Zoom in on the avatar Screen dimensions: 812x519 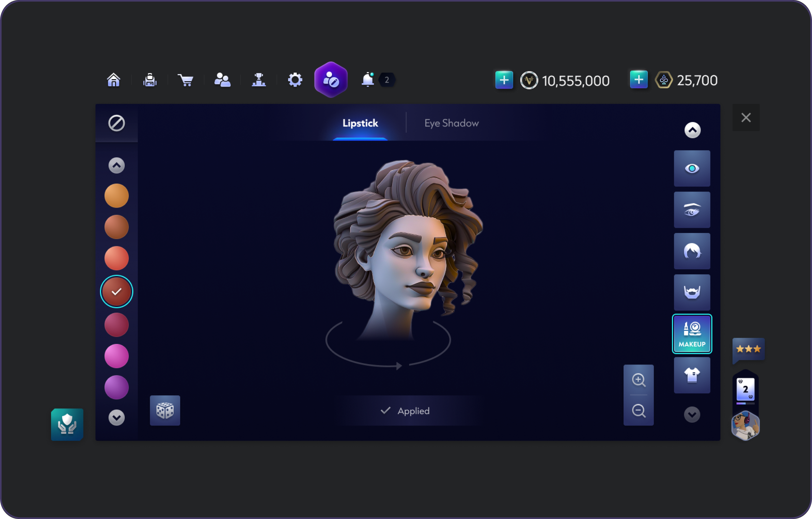[639, 380]
